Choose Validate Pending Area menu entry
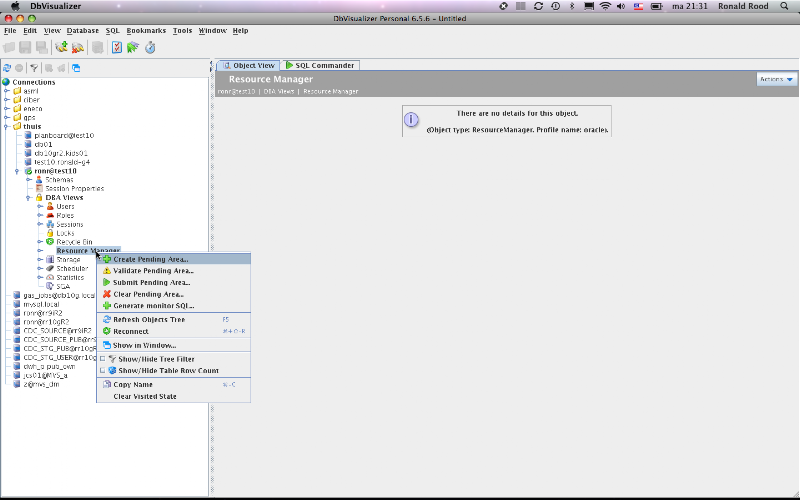 click(x=174, y=271)
